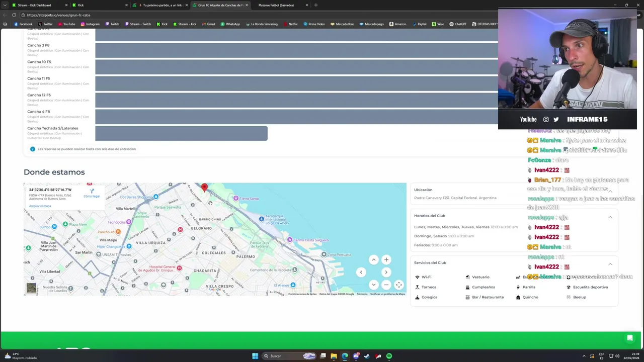Click the Escuelita deportiva icon

click(569, 287)
